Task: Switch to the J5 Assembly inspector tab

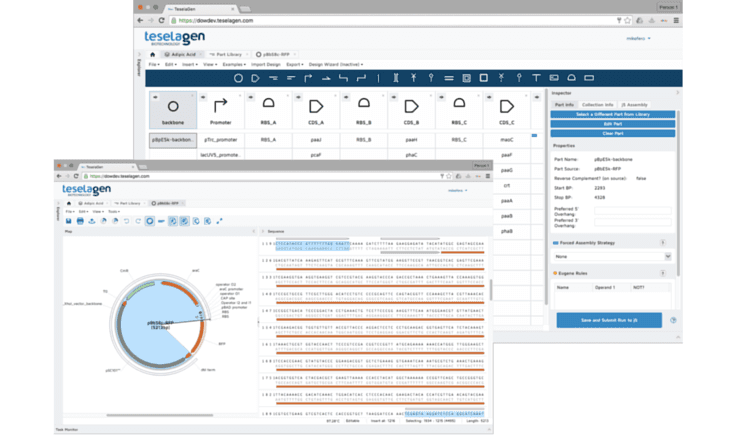Action: pyautogui.click(x=634, y=105)
